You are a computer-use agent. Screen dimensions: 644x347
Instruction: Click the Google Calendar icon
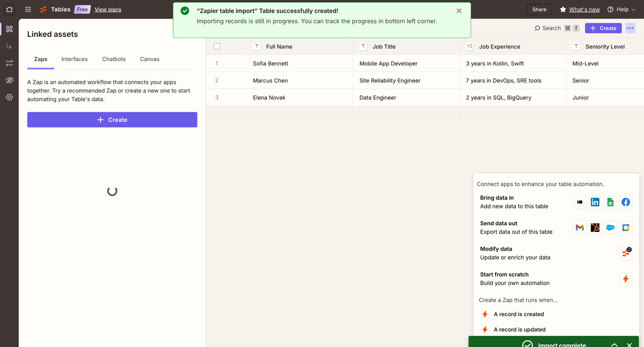[626, 228]
